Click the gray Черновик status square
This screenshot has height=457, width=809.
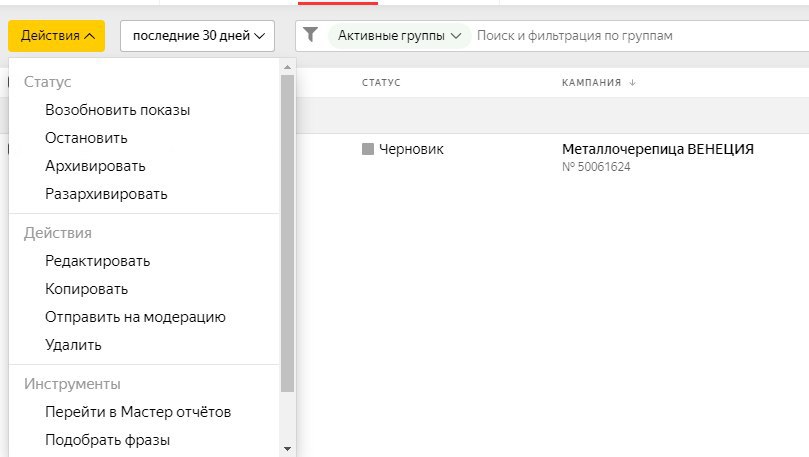[368, 149]
